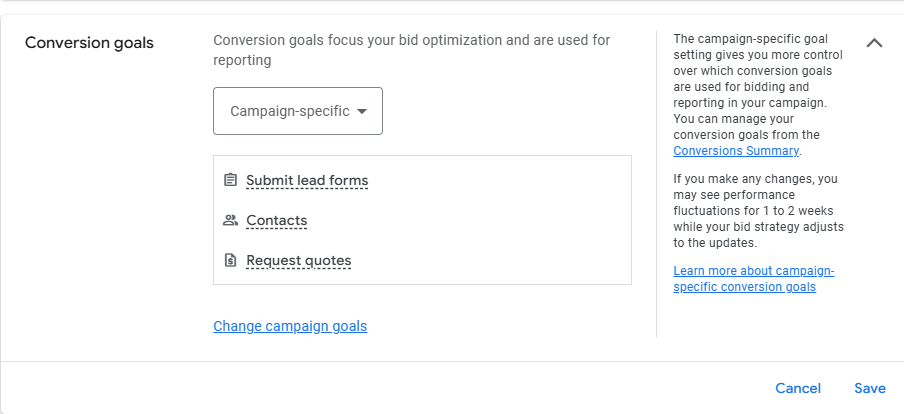Screen dimensions: 904x414
Task: Select the Contacts goal label
Action: pyautogui.click(x=276, y=220)
